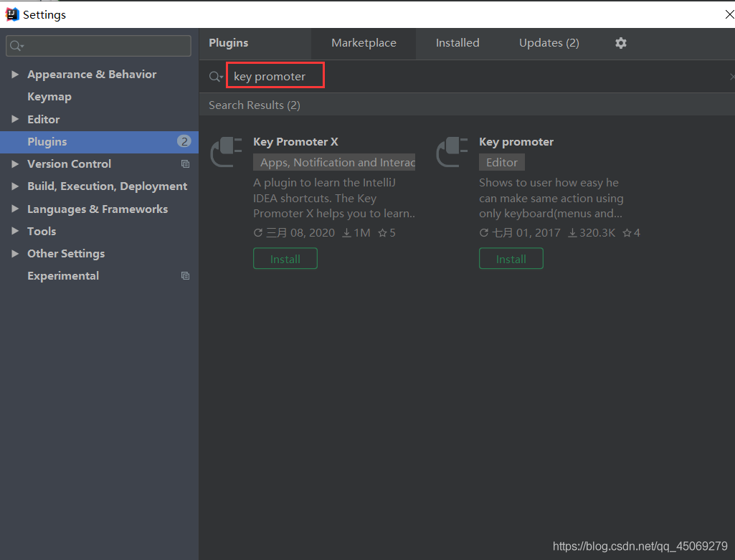Expand the Editor settings node
This screenshot has height=560, width=735.
coord(15,119)
